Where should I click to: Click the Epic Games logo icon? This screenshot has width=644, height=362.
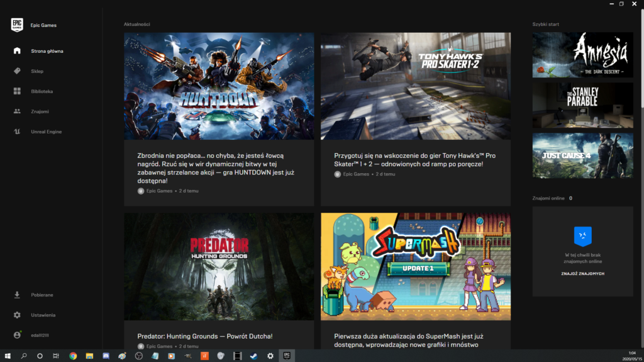(x=17, y=25)
